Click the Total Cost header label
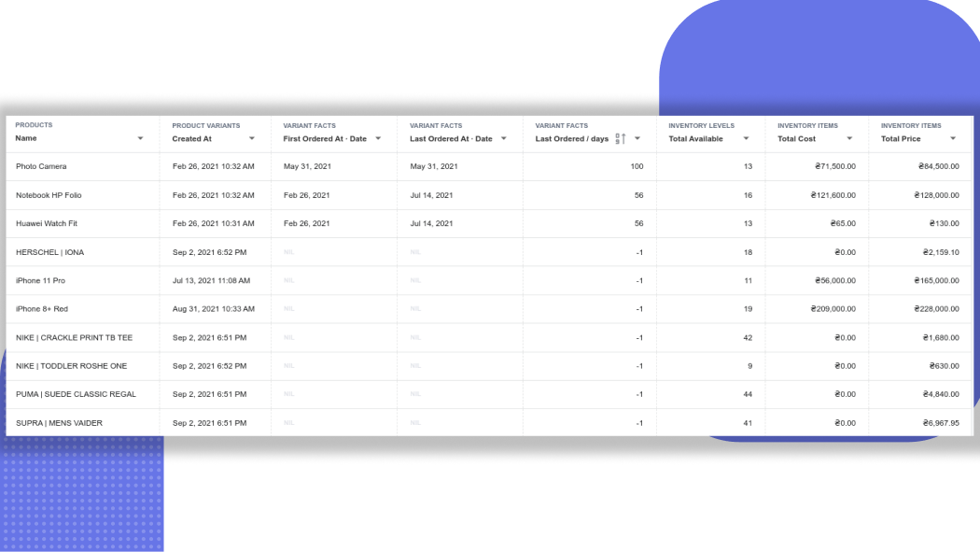The image size is (980, 552). coord(796,139)
